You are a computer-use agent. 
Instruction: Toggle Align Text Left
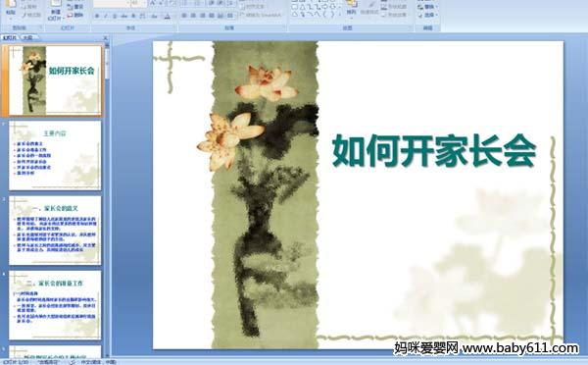coord(184,16)
